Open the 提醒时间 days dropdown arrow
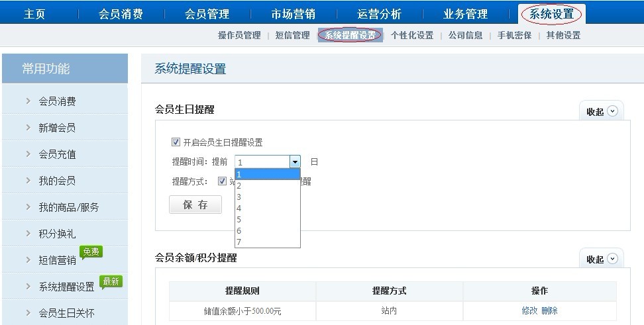 294,162
